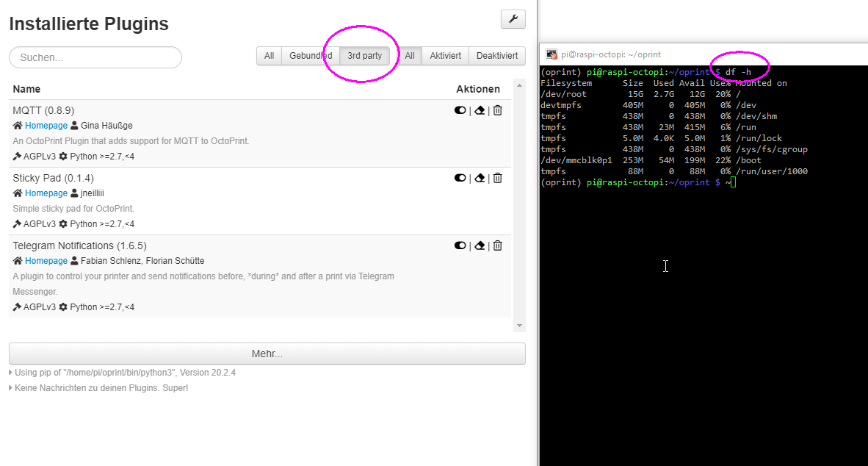868x466 pixels.
Task: Open plugin manager settings via wrench icon
Action: [513, 19]
